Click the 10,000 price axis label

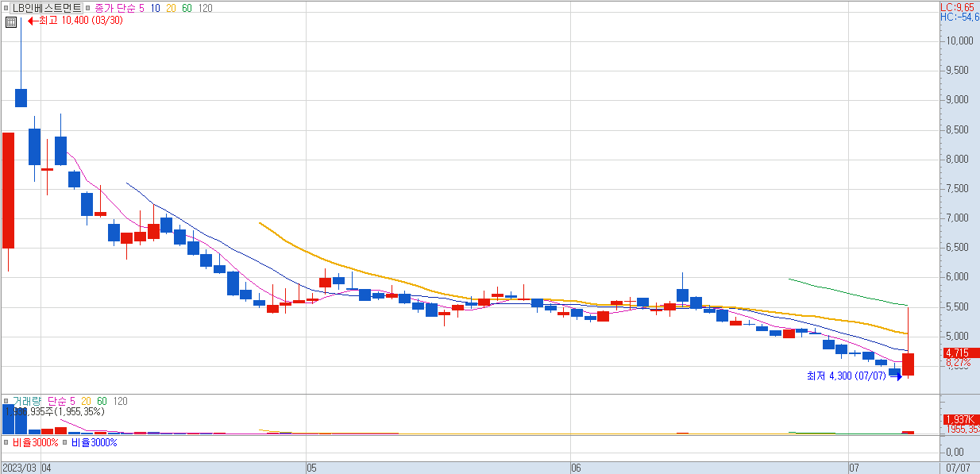pos(959,40)
